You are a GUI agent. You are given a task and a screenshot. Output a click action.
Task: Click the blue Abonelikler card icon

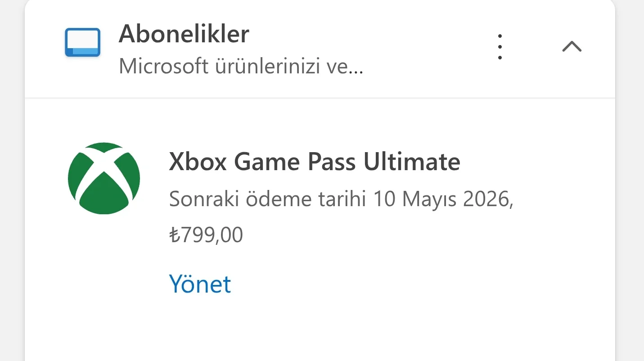pos(82,42)
